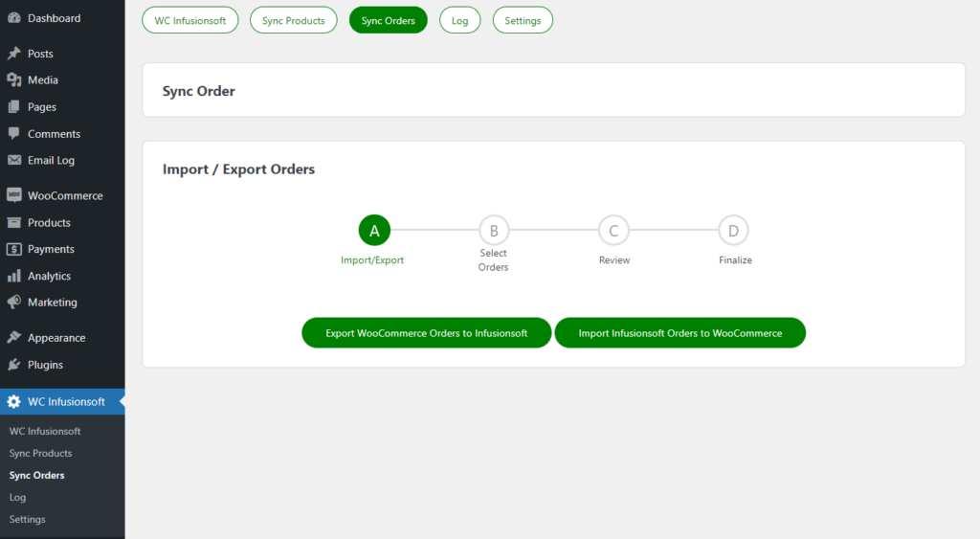This screenshot has height=539, width=980.
Task: Click the Products box icon
Action: [x=13, y=223]
